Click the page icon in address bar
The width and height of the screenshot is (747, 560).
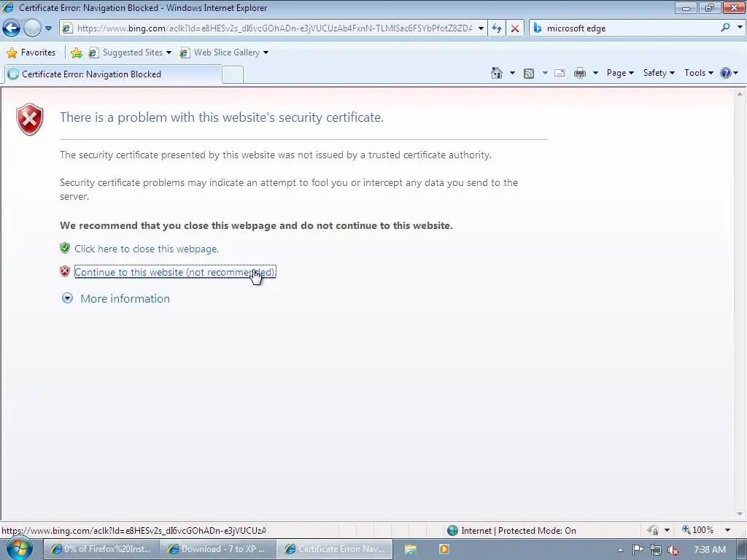tap(67, 28)
